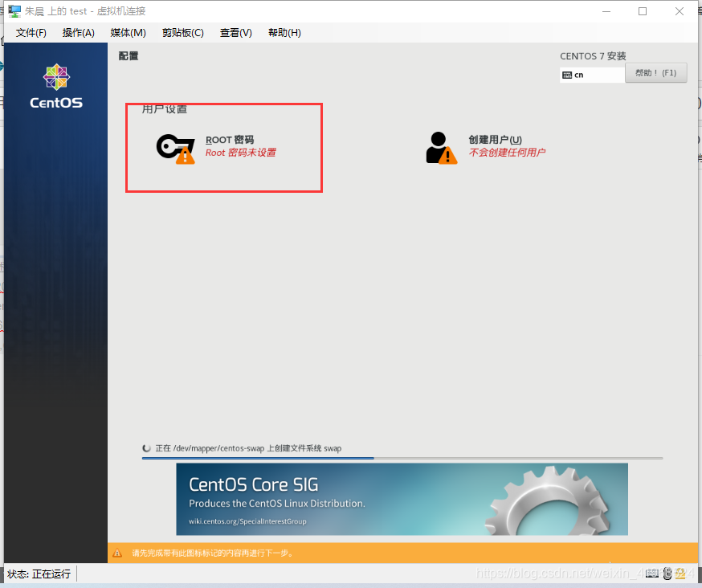This screenshot has height=588, width=702.
Task: Click the VM connection window title icon
Action: 14,11
